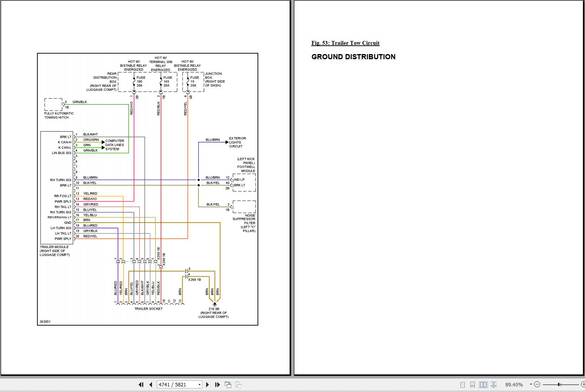The height and width of the screenshot is (392, 585).
Task: Enable continuous scrolling page layout
Action: click(x=472, y=384)
